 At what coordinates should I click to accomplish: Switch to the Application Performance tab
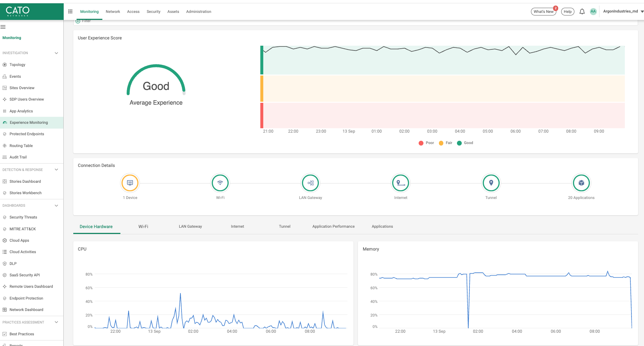pos(333,227)
